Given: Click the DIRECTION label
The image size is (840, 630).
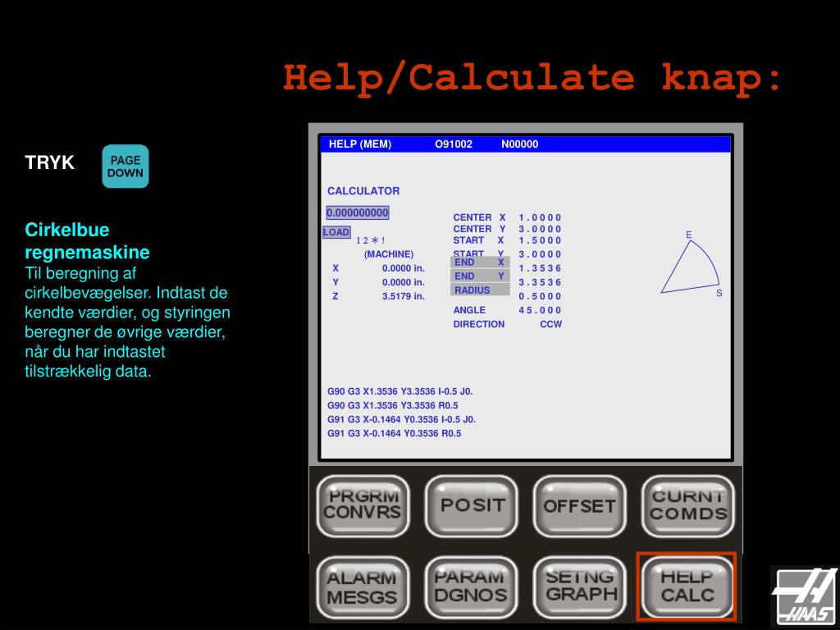Looking at the screenshot, I should (479, 324).
